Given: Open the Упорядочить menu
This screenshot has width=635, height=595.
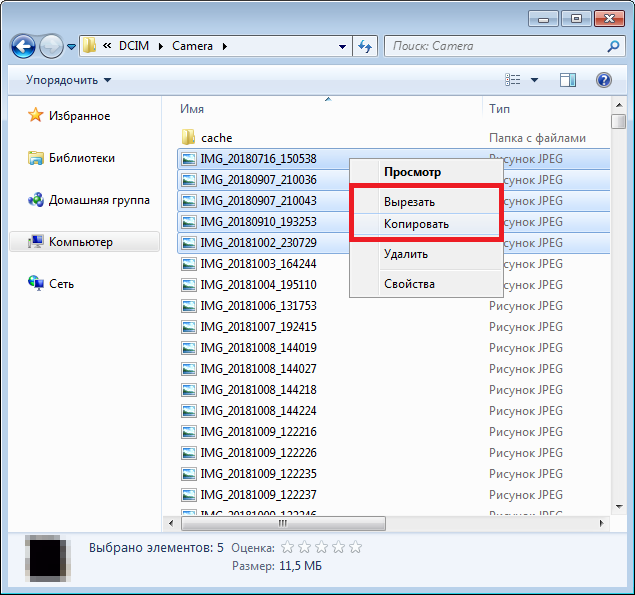Looking at the screenshot, I should 68,80.
